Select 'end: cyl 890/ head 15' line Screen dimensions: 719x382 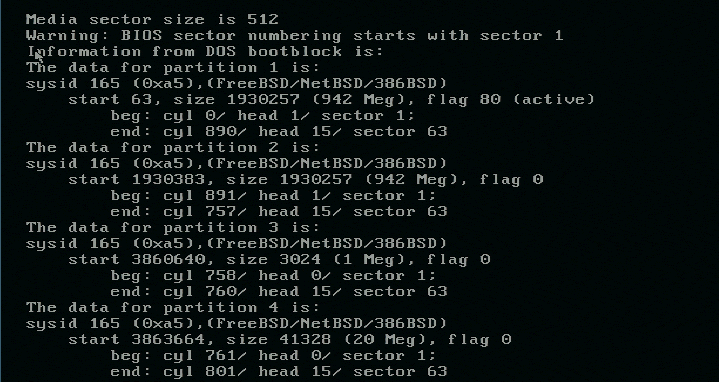click(278, 132)
